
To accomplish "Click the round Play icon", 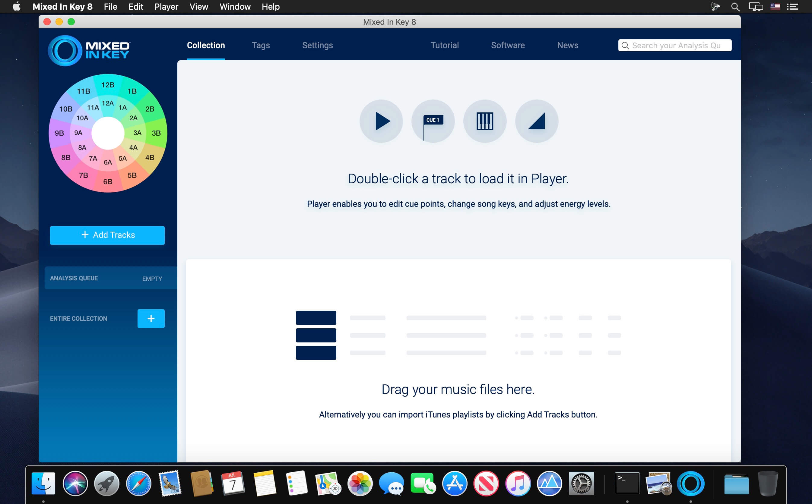I will 381,121.
